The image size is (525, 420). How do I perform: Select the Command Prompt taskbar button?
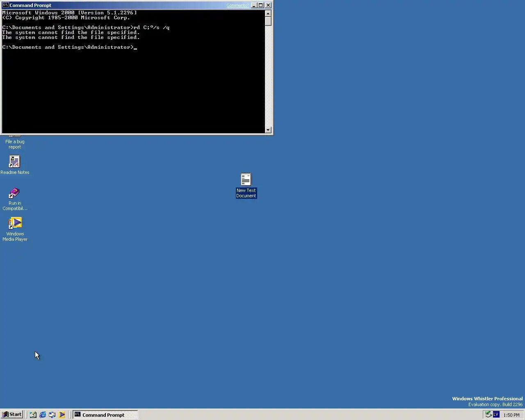point(105,415)
